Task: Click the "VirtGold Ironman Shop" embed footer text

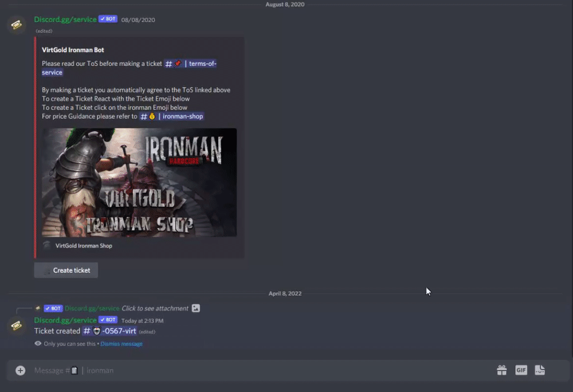Action: (84, 245)
